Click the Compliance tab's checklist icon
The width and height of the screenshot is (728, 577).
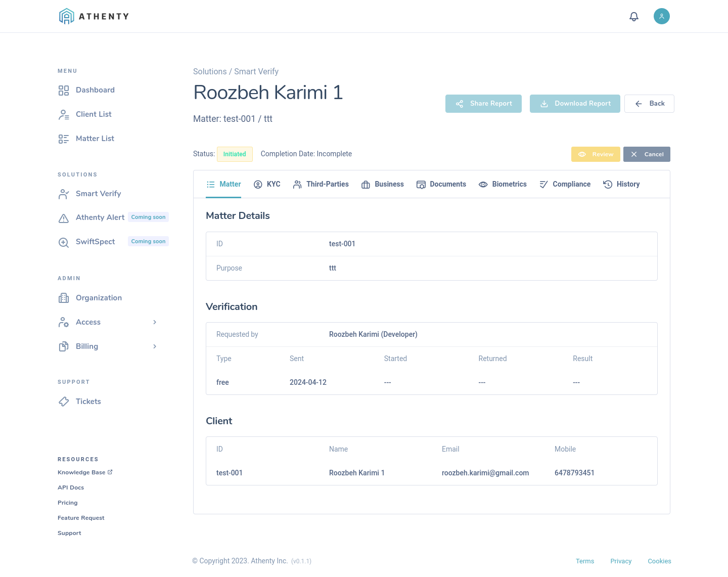coord(543,185)
